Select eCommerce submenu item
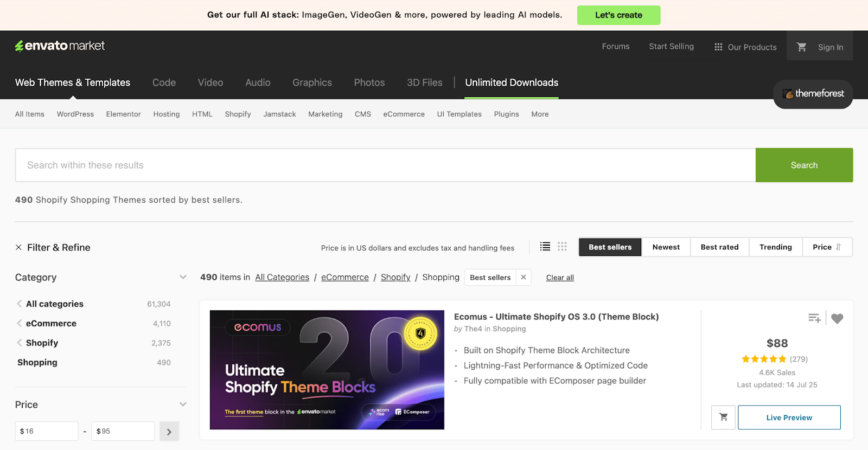 tap(404, 114)
